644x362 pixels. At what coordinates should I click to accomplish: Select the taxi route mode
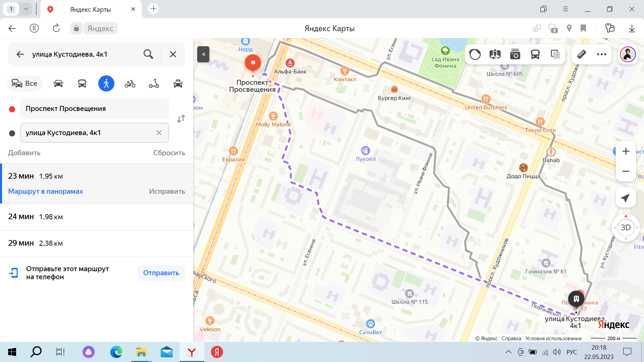(178, 83)
